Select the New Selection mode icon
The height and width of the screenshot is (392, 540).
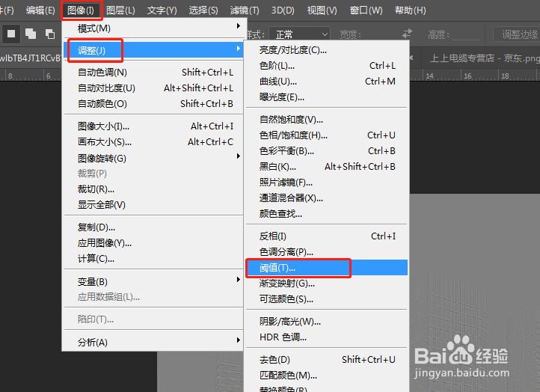click(11, 34)
